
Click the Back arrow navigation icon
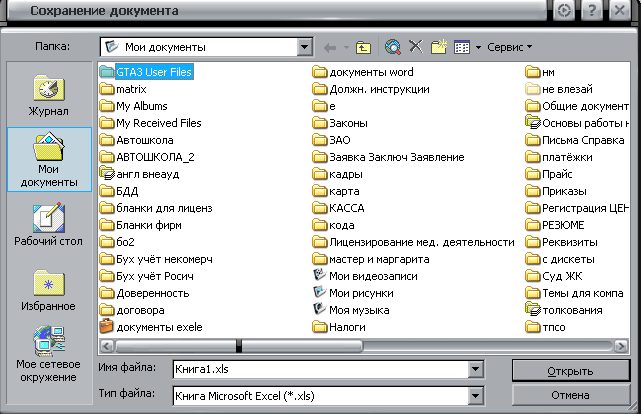tap(330, 48)
